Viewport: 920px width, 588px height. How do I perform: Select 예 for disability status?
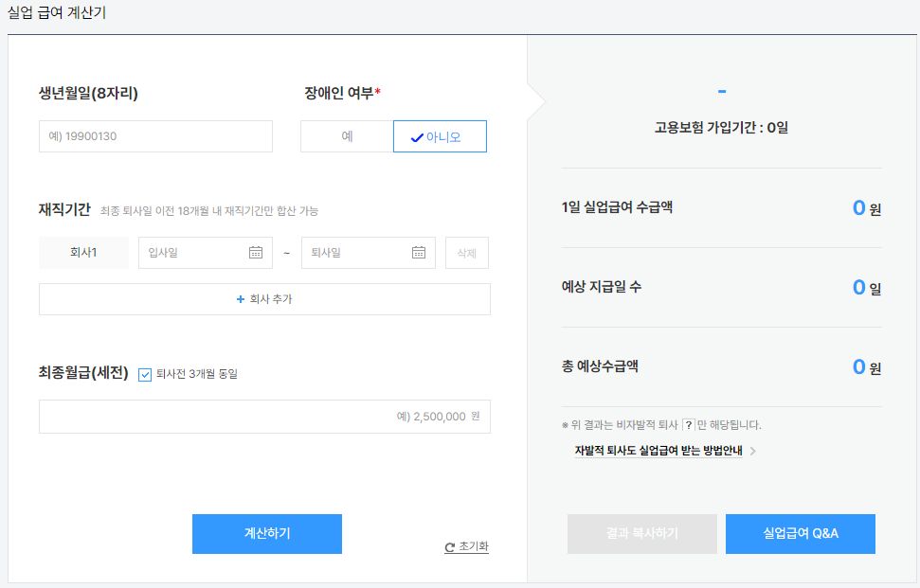pos(346,135)
